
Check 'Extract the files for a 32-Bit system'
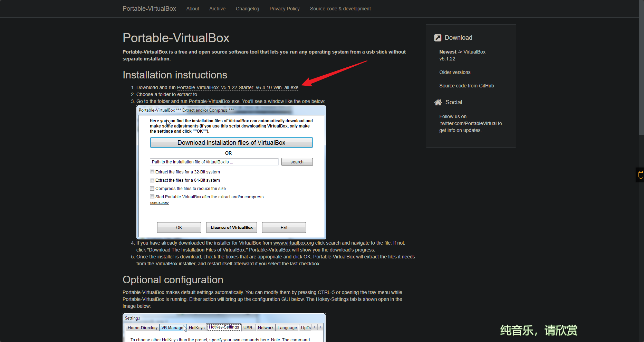(152, 172)
